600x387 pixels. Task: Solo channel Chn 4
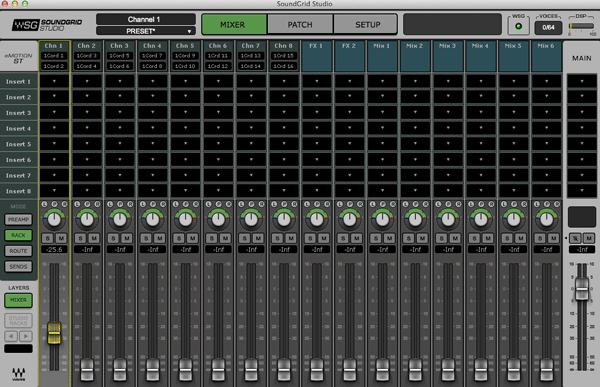pyautogui.click(x=146, y=238)
